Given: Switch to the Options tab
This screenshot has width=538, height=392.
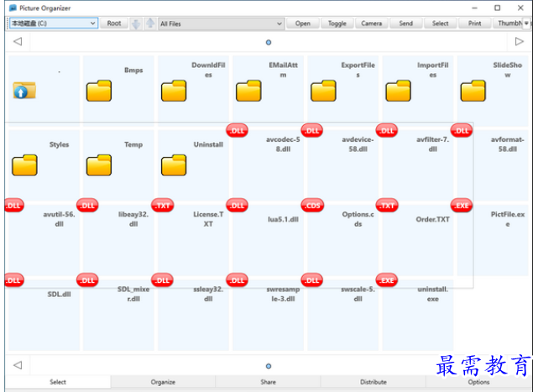Looking at the screenshot, I should (x=478, y=382).
